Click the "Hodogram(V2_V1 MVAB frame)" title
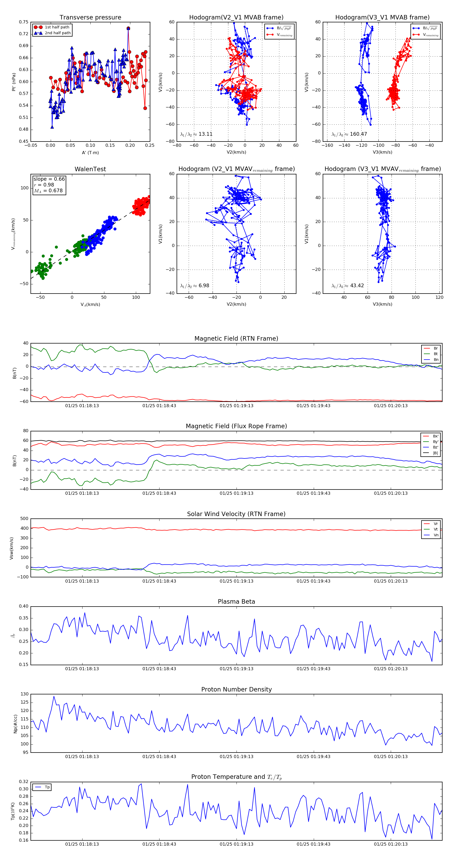The image size is (473, 868). click(x=236, y=18)
